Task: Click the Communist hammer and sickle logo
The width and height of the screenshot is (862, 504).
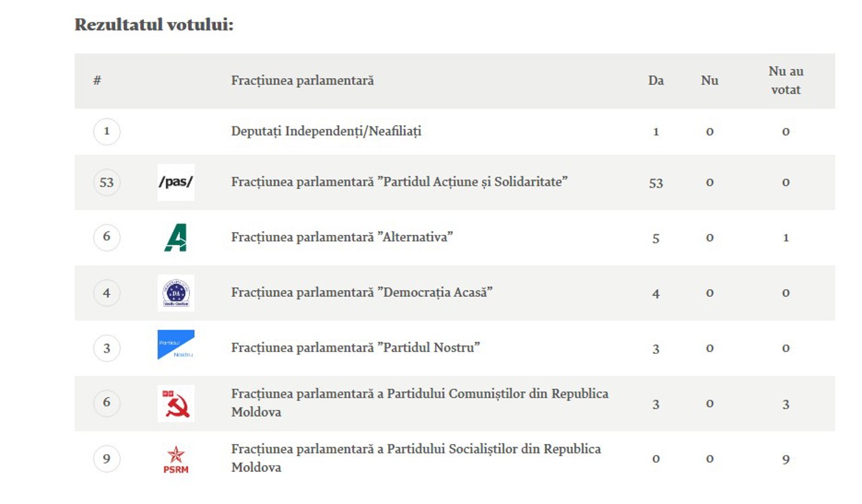Action: (x=176, y=403)
